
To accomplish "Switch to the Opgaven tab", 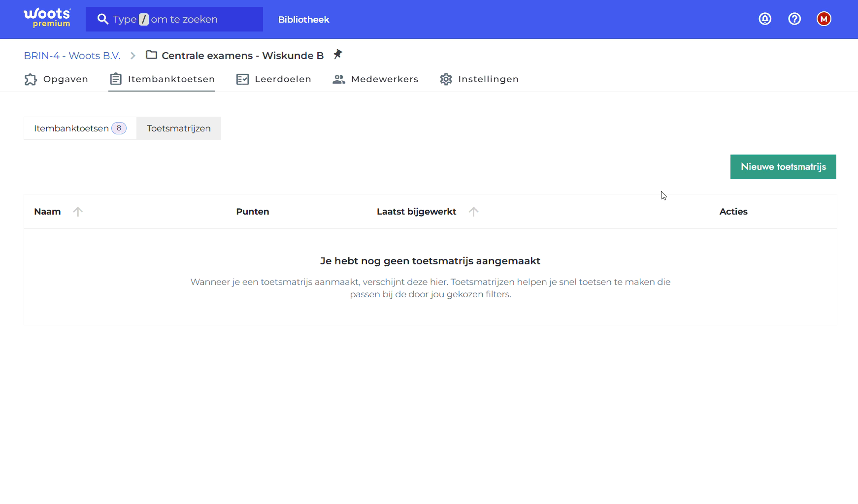I will click(56, 79).
